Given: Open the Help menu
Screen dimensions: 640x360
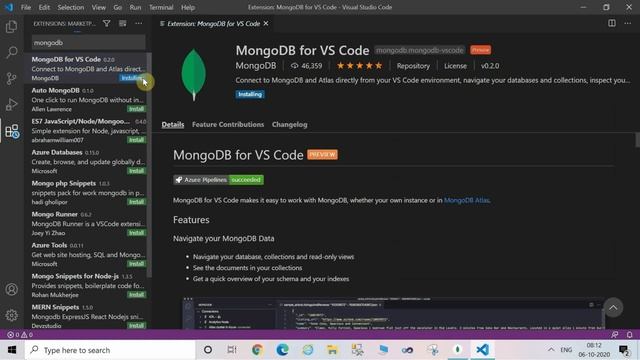Looking at the screenshot, I should tap(188, 7).
